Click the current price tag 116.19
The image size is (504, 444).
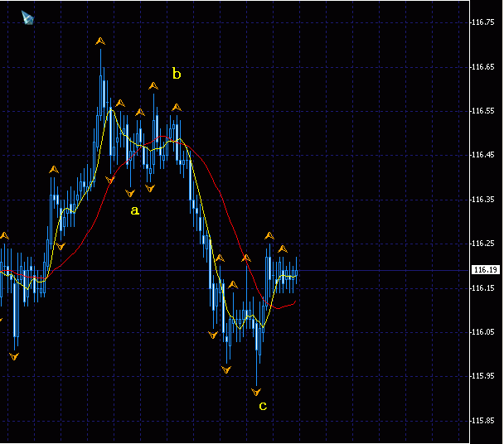pos(486,269)
